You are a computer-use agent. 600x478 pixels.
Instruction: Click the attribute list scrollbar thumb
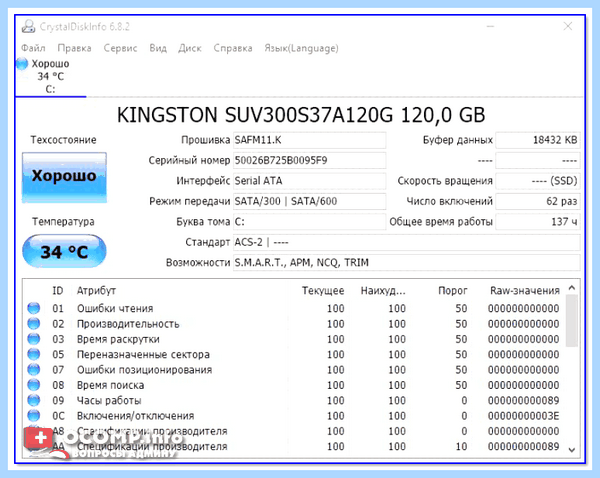572,321
